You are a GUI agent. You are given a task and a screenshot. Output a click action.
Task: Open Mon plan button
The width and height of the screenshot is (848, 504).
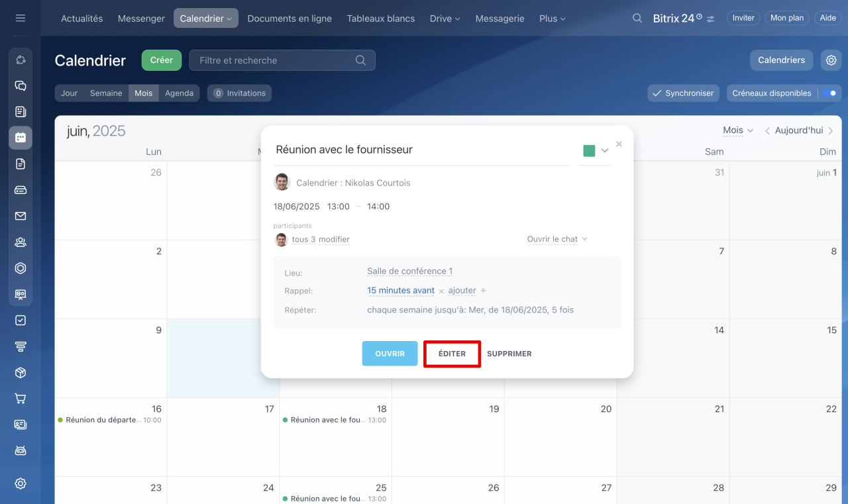click(x=787, y=19)
